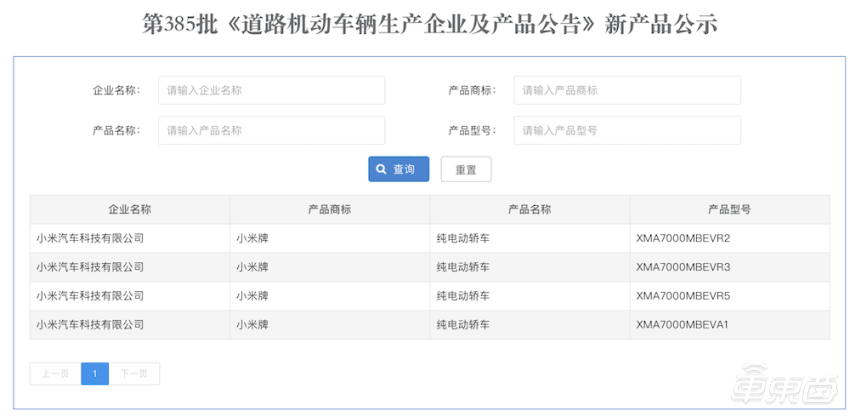Click 纯电动轿车 in XMA7000MBEVA1 row
The height and width of the screenshot is (417, 850).
463,325
